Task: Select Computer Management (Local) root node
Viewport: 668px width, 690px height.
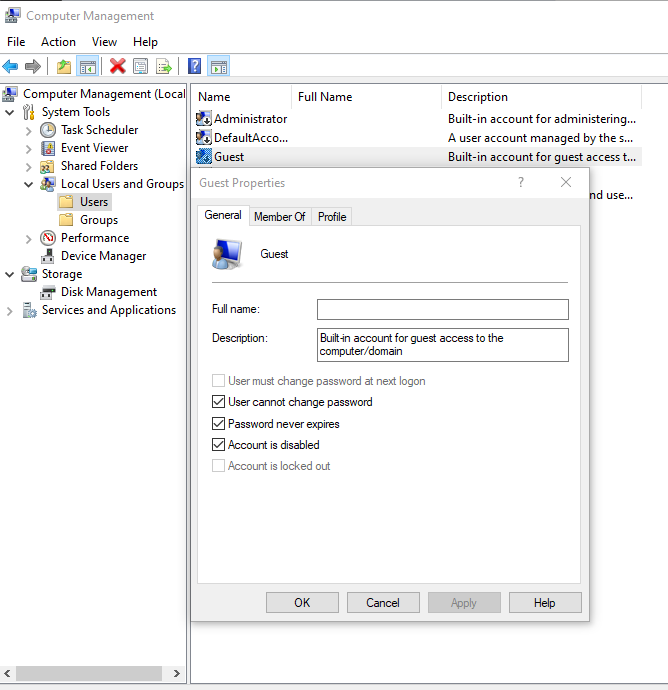Action: (x=104, y=94)
